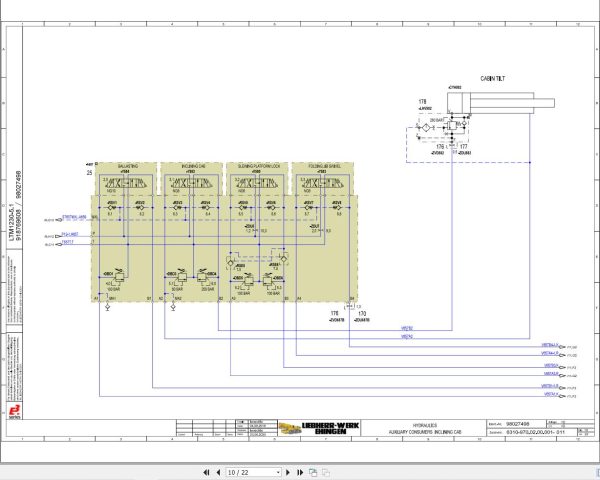Image resolution: width=600 pixels, height=480 pixels.
Task: Click the vertical LTM1230-5.1 model text
Action: (12, 222)
